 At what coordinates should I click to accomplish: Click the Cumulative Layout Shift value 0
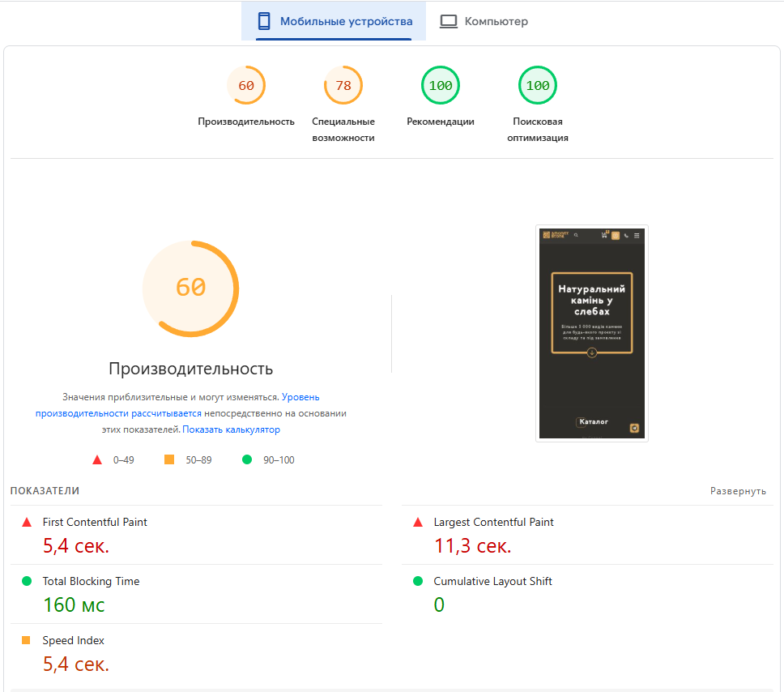click(x=439, y=605)
